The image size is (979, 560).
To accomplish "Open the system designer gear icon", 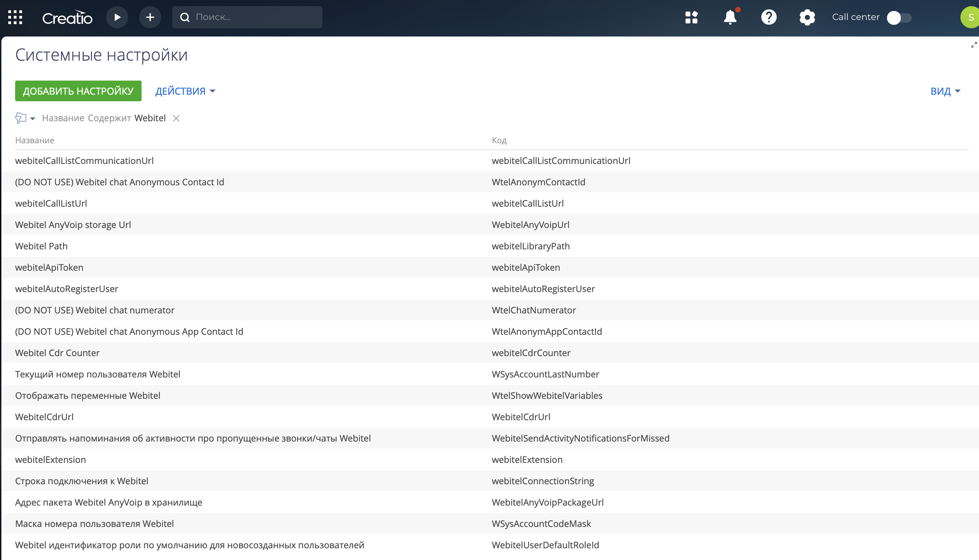I will pos(807,17).
